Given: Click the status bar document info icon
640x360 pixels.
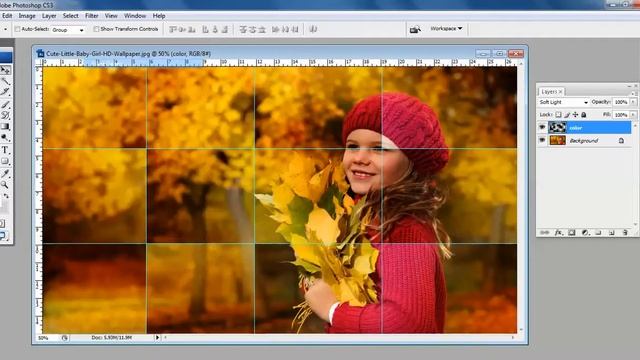Looking at the screenshot, I should [64, 338].
